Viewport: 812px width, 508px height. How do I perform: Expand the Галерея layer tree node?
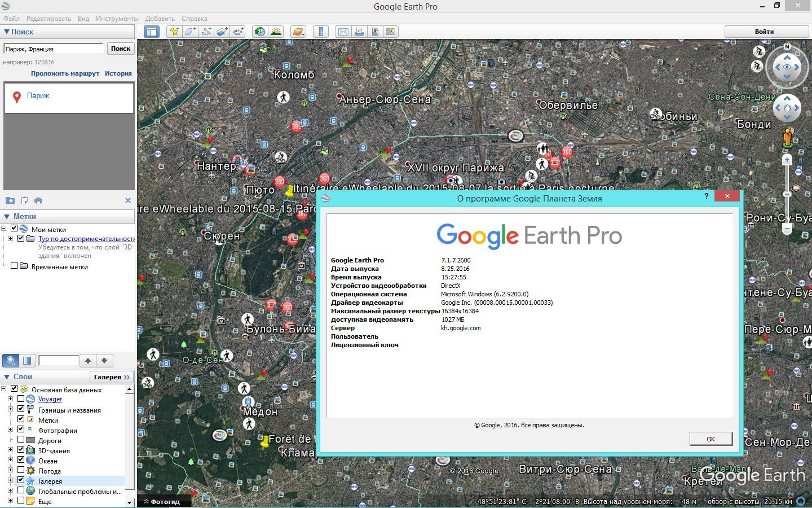[10, 480]
